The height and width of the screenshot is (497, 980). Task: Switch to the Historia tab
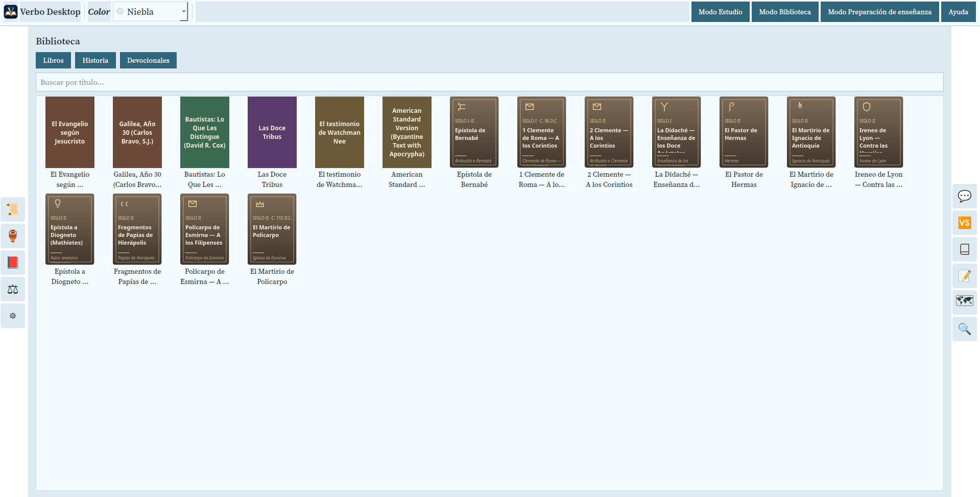(95, 60)
